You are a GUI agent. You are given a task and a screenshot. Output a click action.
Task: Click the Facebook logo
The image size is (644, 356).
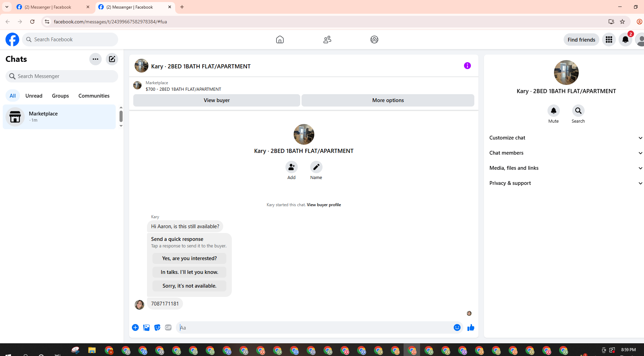point(12,40)
